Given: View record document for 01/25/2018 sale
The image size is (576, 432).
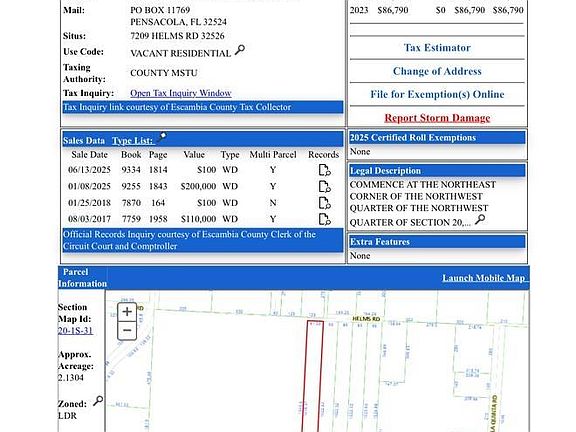Looking at the screenshot, I should click(324, 203).
